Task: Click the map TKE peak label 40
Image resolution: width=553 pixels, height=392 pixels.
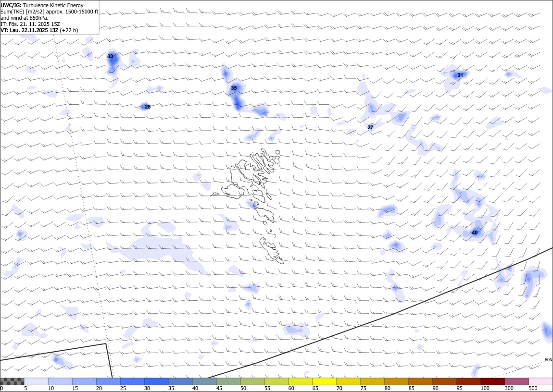Action: pyautogui.click(x=475, y=233)
